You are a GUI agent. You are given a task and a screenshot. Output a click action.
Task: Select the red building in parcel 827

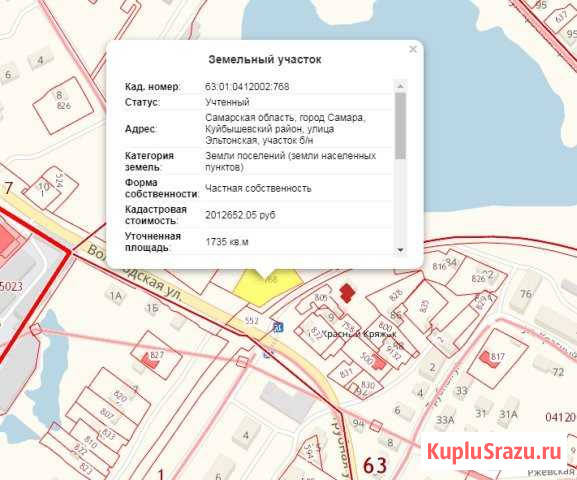pyautogui.click(x=150, y=361)
